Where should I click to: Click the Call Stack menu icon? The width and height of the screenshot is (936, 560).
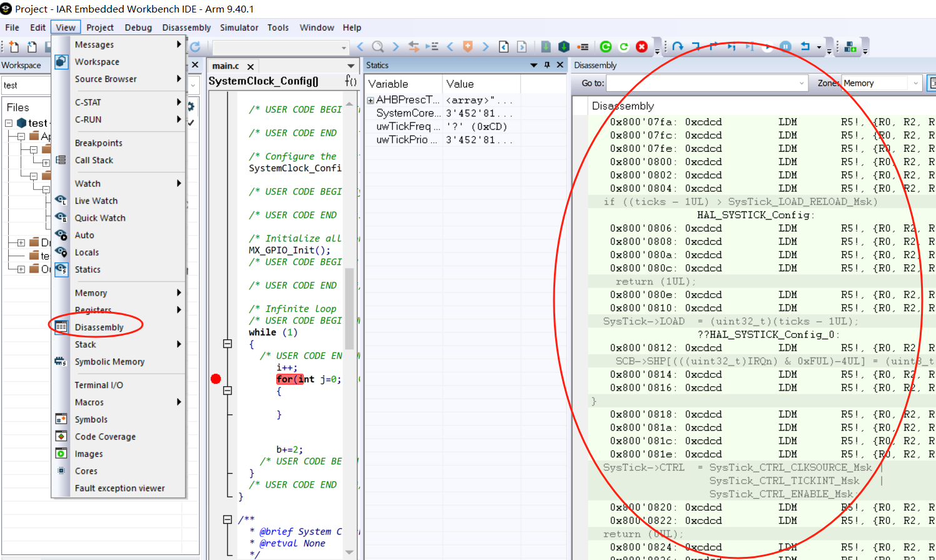click(x=61, y=160)
